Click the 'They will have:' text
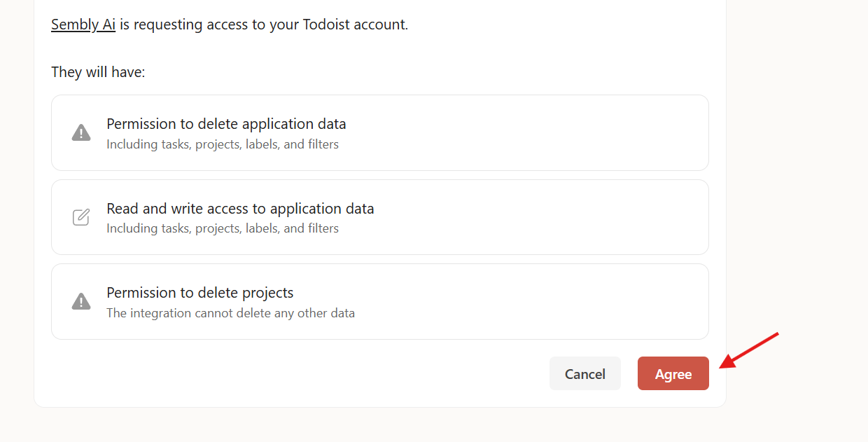This screenshot has height=442, width=868. click(98, 72)
